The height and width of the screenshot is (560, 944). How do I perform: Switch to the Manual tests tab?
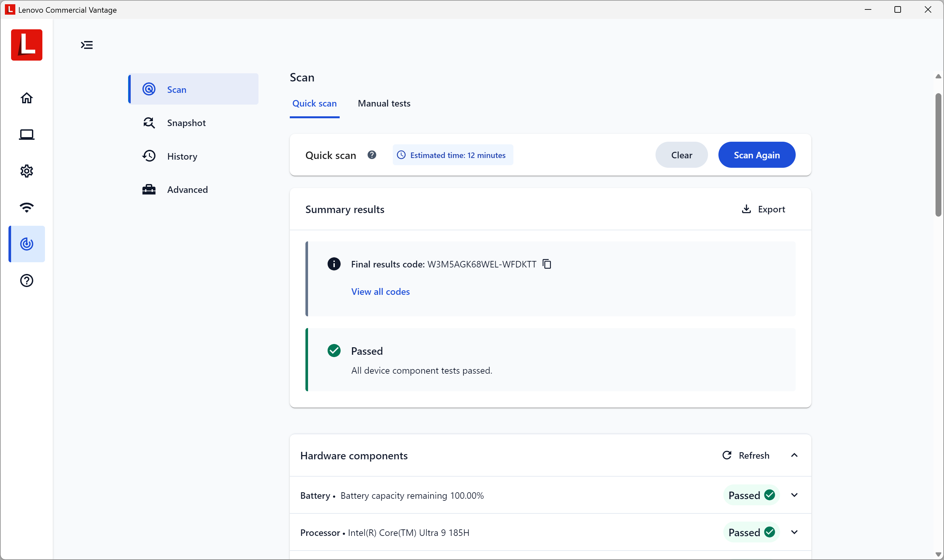(x=384, y=103)
